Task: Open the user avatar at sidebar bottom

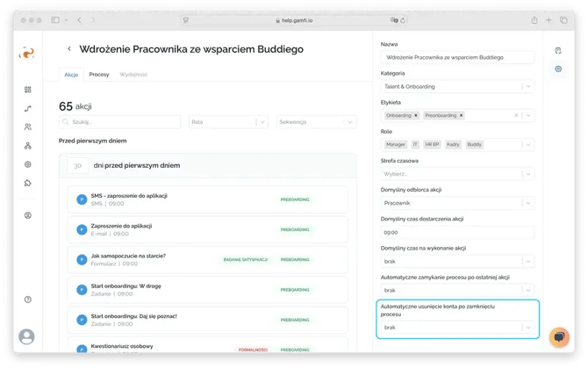Action: click(x=27, y=336)
